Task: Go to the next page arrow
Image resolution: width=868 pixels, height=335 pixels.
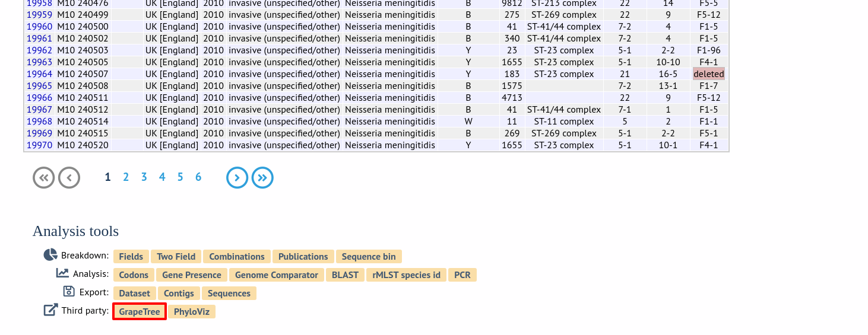Action: click(237, 177)
